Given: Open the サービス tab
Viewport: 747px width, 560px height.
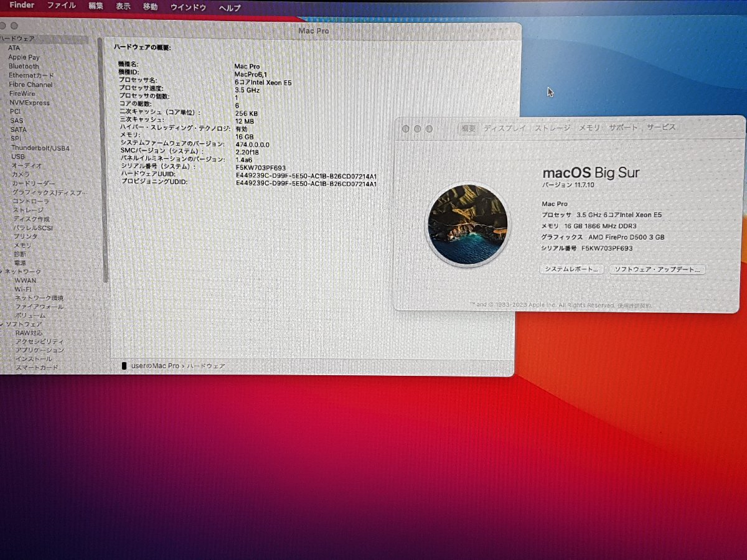Looking at the screenshot, I should 660,128.
